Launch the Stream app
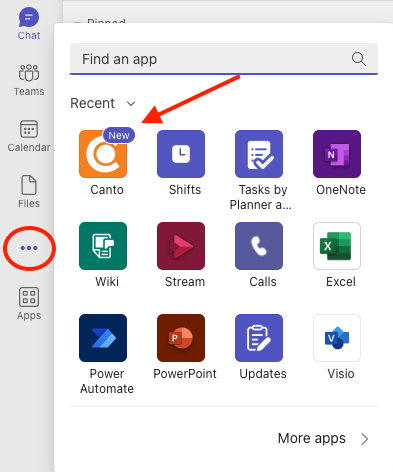The height and width of the screenshot is (472, 393). coord(181,246)
